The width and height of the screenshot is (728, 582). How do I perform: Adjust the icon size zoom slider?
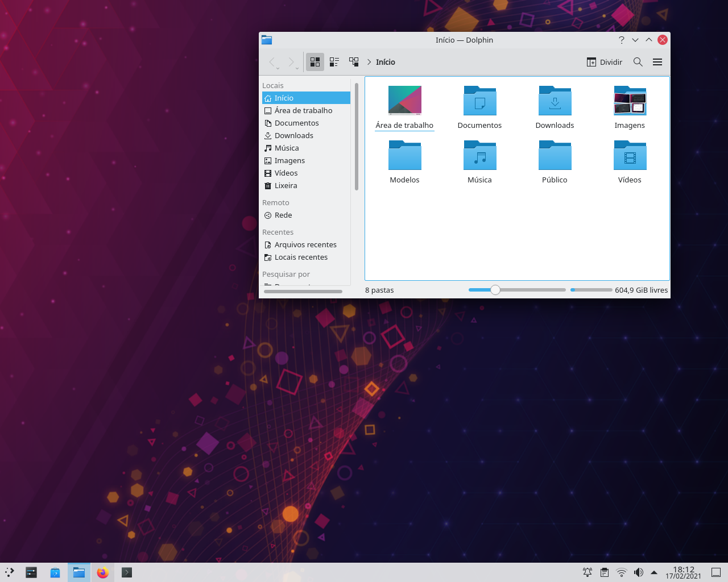(494, 289)
